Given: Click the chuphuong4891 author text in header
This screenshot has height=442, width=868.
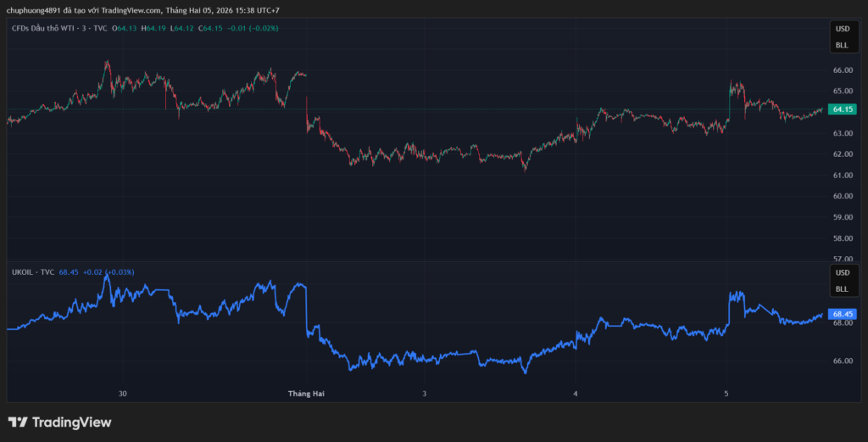Looking at the screenshot, I should pos(34,10).
